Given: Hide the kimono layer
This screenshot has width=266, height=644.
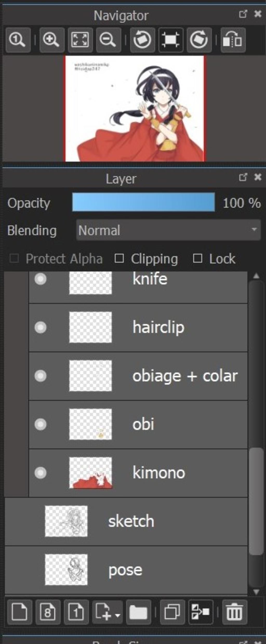Looking at the screenshot, I should pyautogui.click(x=41, y=473).
